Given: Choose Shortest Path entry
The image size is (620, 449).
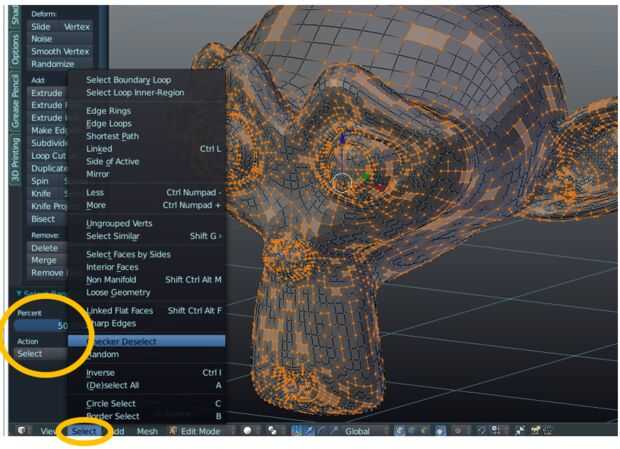Looking at the screenshot, I should (x=146, y=136).
